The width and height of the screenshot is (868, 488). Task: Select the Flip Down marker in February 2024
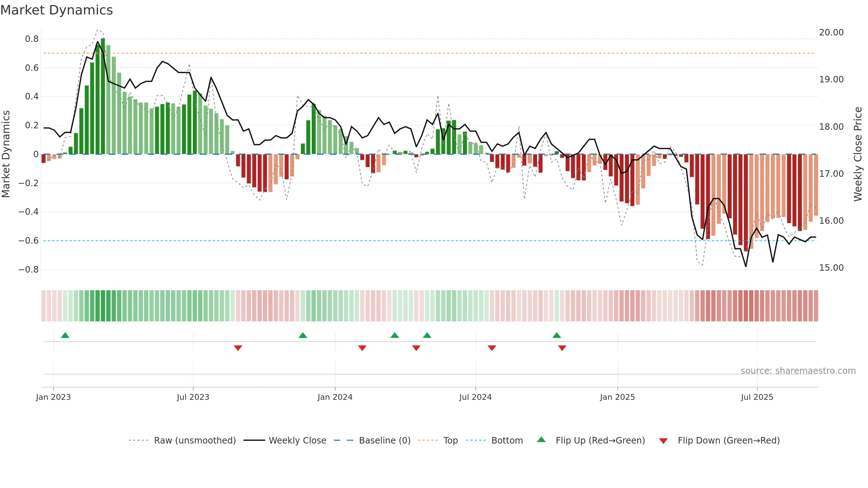tap(362, 348)
